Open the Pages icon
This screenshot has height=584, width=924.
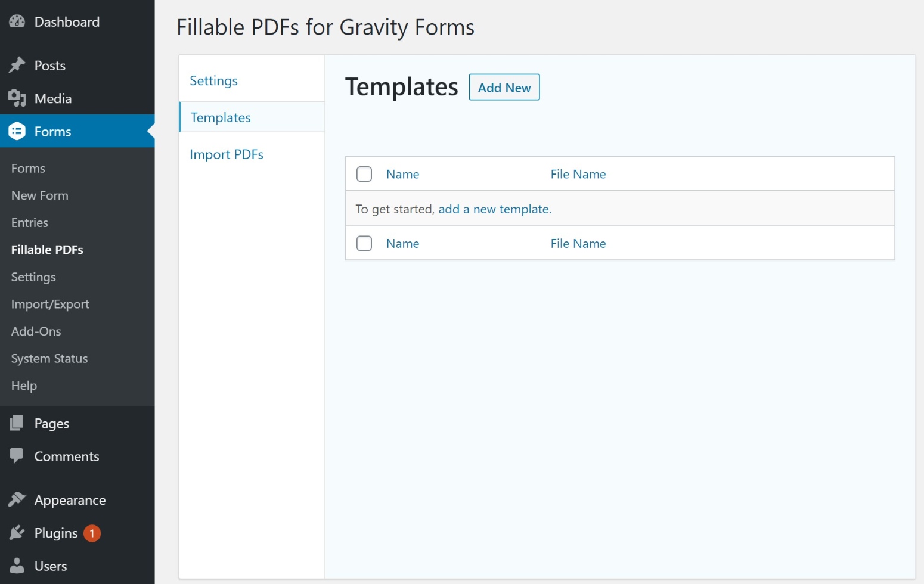17,423
